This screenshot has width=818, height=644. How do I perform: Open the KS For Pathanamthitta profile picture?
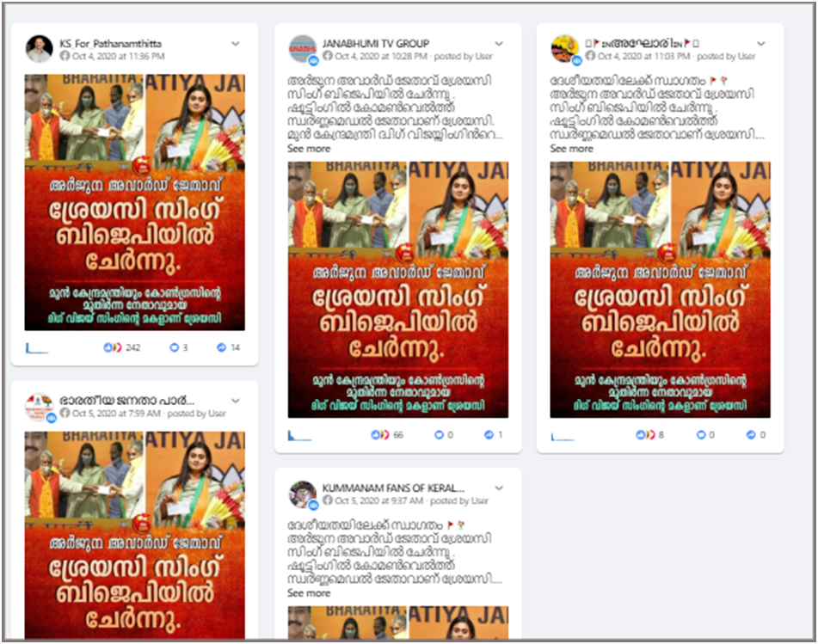click(x=39, y=48)
